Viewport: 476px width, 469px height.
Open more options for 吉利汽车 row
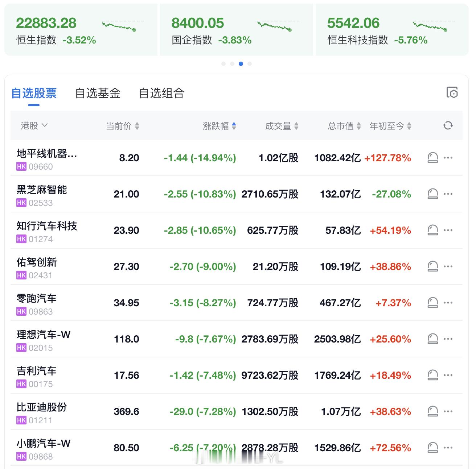click(x=448, y=375)
